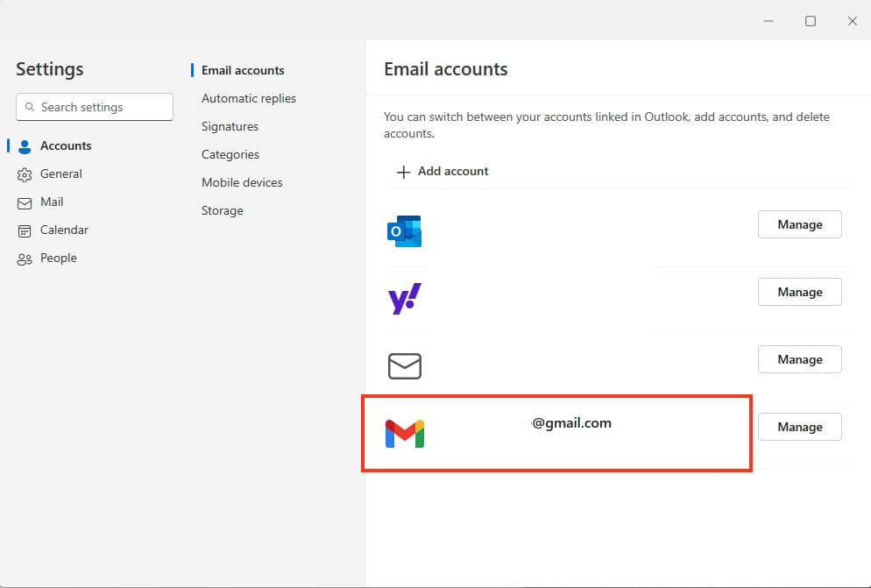Click the search magnifier icon
Image resolution: width=871 pixels, height=588 pixels.
point(30,107)
